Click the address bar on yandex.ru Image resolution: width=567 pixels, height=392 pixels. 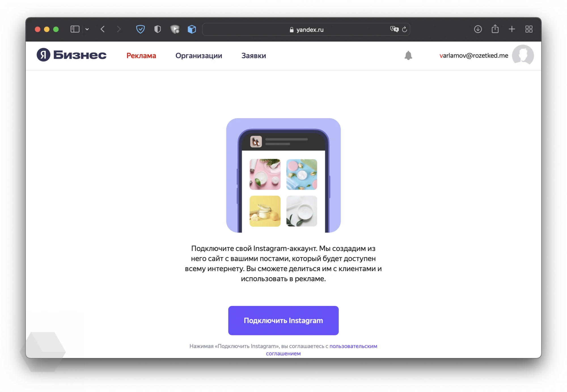pos(283,29)
